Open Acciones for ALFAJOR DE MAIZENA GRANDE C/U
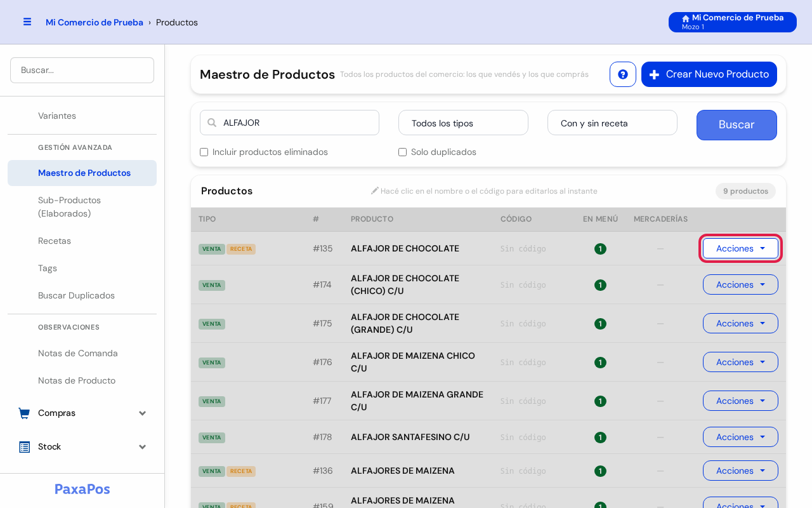This screenshot has height=508, width=812. coord(740,401)
